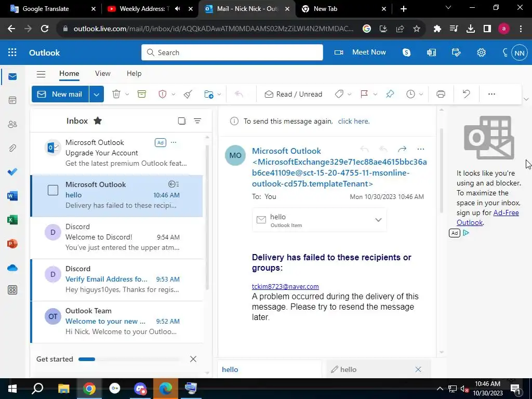Click in the Search mail field
The image size is (532, 399).
[x=232, y=52]
